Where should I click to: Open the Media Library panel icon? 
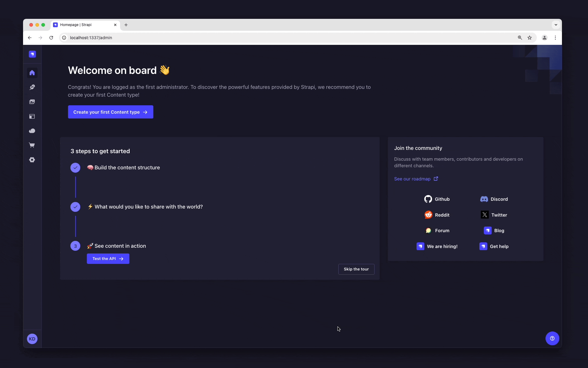tap(32, 102)
